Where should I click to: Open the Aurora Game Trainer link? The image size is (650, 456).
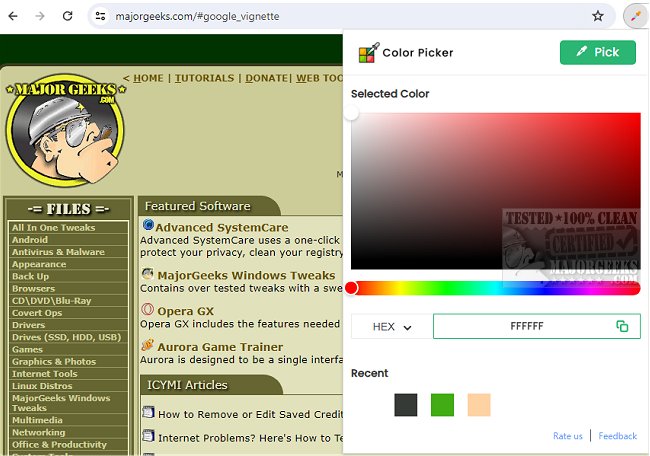(220, 347)
